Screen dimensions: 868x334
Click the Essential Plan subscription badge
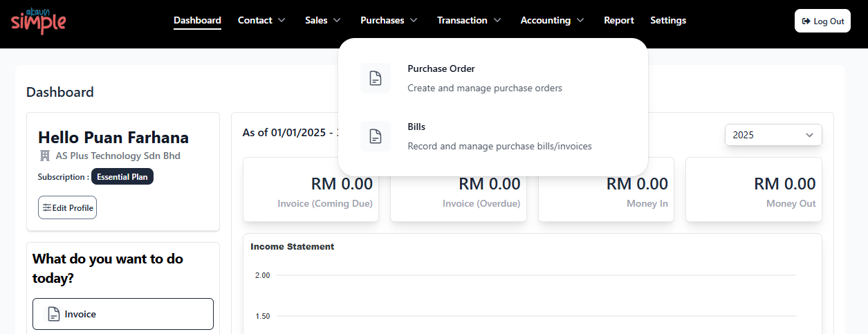pyautogui.click(x=122, y=176)
